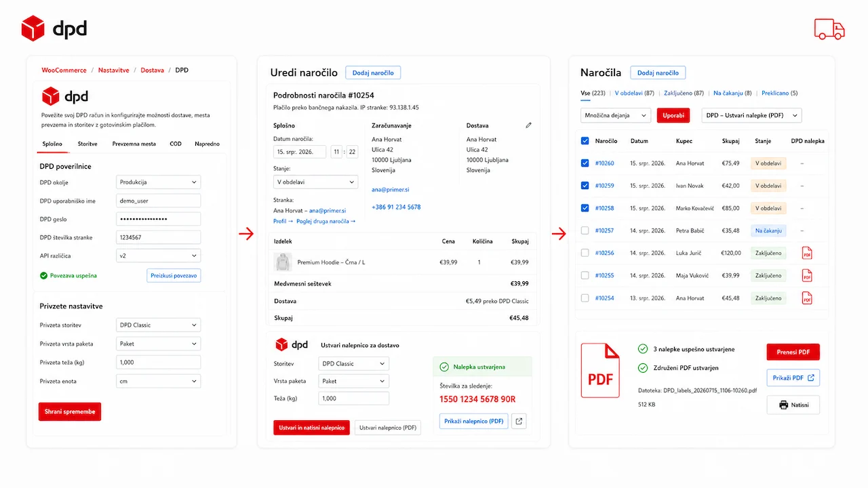
Task: Click DPD logo in Ustvari nalepnico section
Action: [x=291, y=344]
